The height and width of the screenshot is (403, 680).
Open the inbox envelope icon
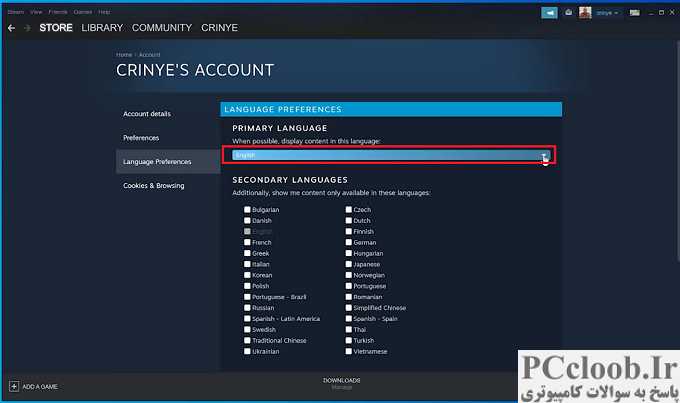coord(568,13)
